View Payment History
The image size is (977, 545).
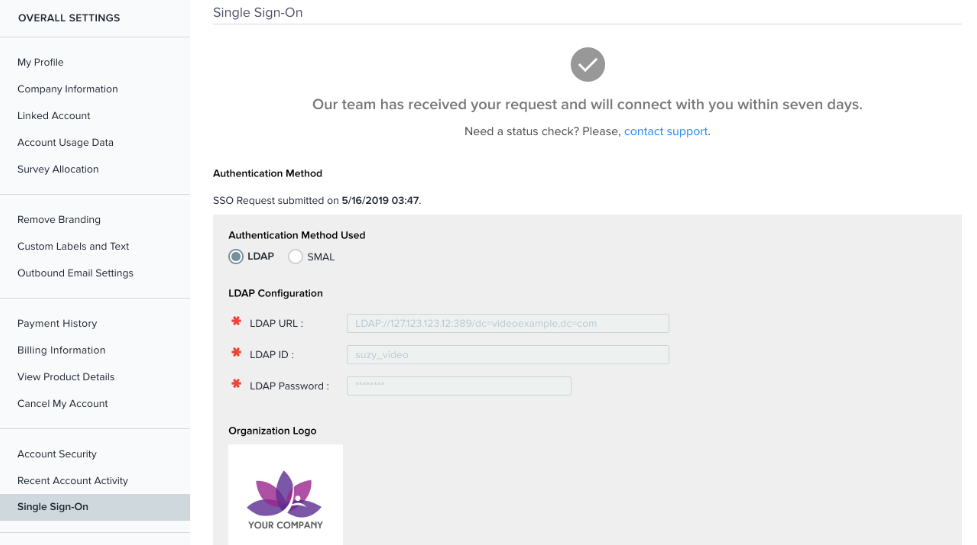pyautogui.click(x=57, y=324)
